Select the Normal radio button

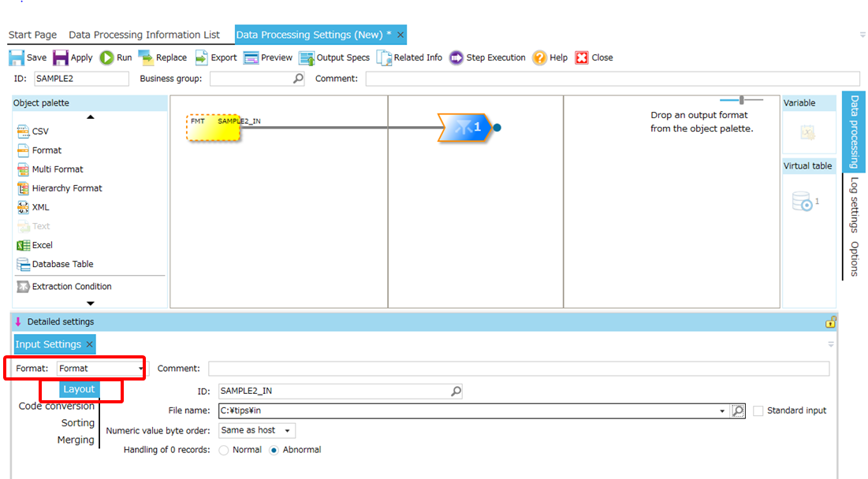[224, 450]
